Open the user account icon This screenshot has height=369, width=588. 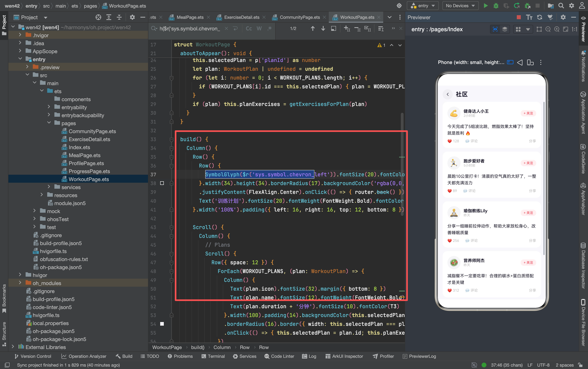(582, 6)
